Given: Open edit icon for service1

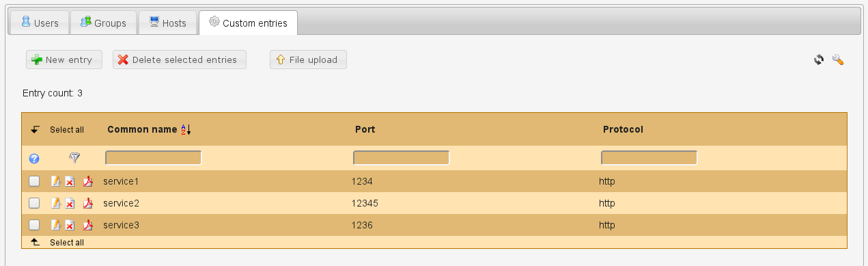Looking at the screenshot, I should click(56, 181).
